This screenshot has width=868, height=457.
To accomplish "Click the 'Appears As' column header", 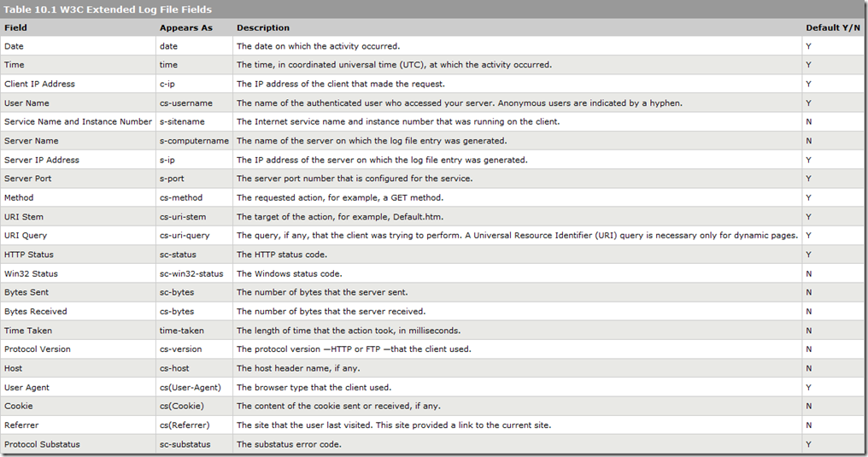I will click(186, 27).
